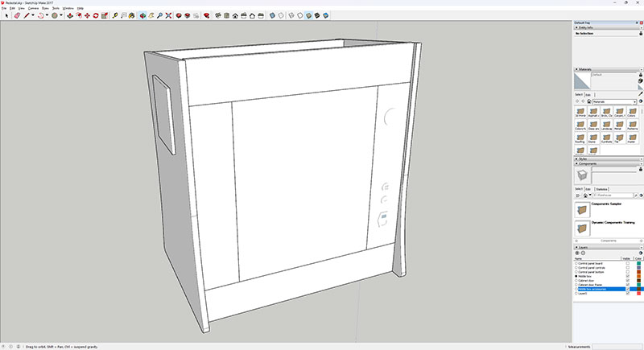Collapse the Components panel
Image resolution: width=644 pixels, height=350 pixels.
[576, 163]
